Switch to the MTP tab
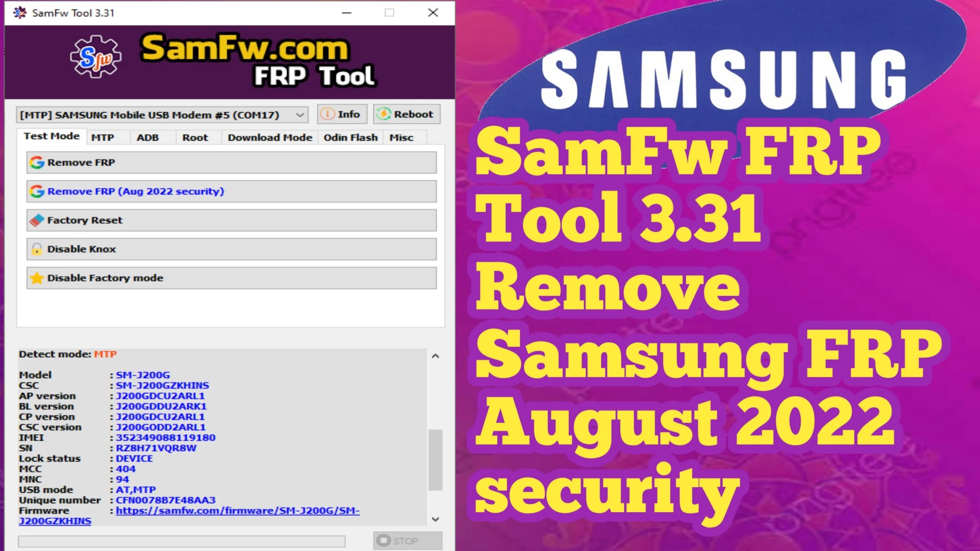This screenshot has width=980, height=551. coord(102,137)
